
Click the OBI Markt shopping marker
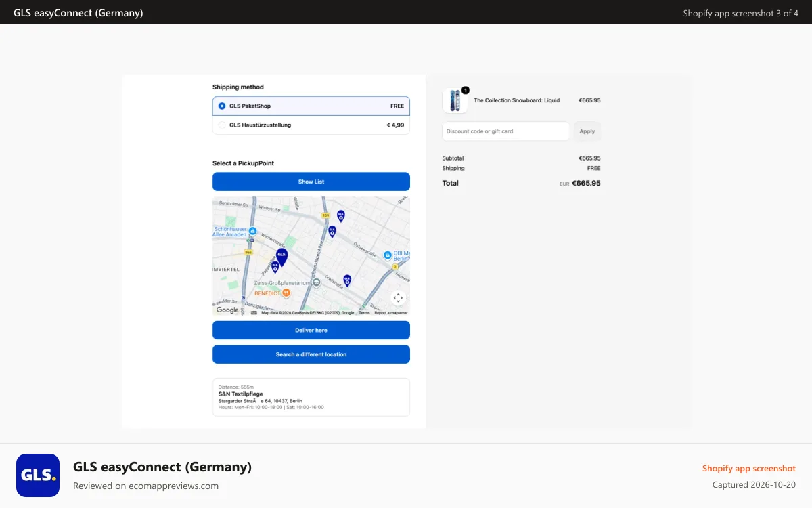(x=388, y=255)
